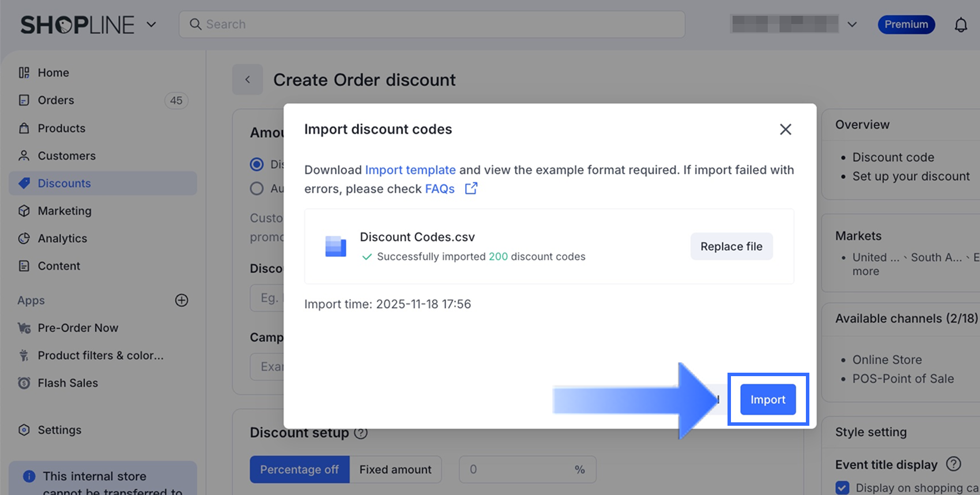Select the first discount method radio button

point(257,164)
